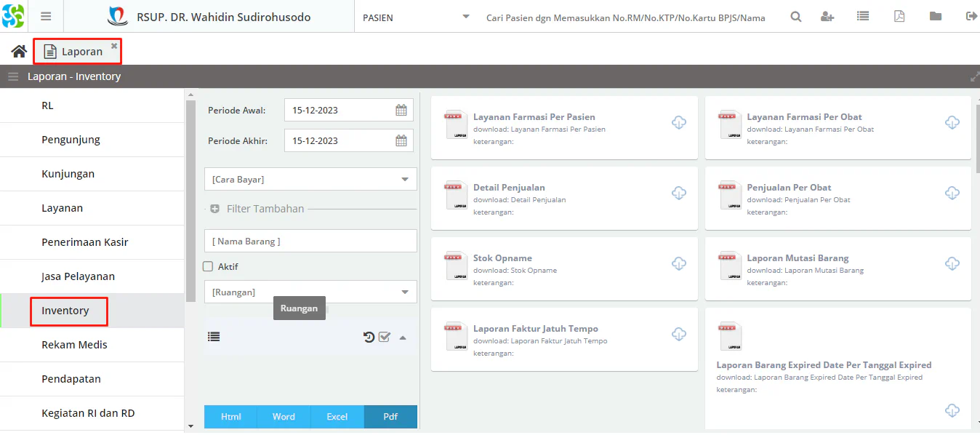Download Penjualan Per Obat report

[x=952, y=193]
